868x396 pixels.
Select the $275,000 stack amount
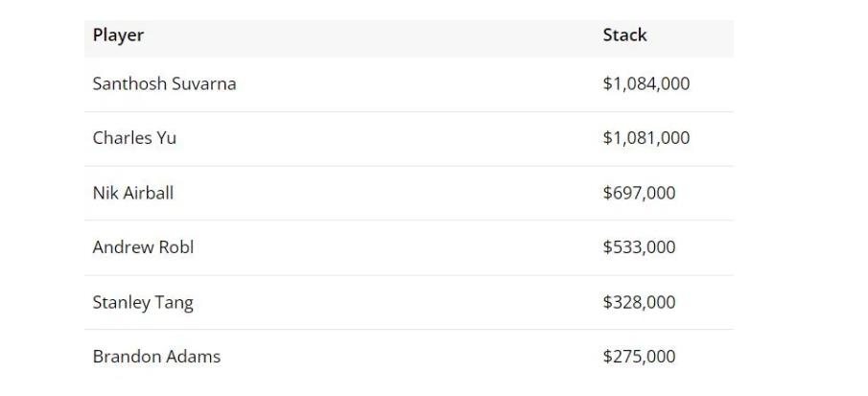point(639,357)
